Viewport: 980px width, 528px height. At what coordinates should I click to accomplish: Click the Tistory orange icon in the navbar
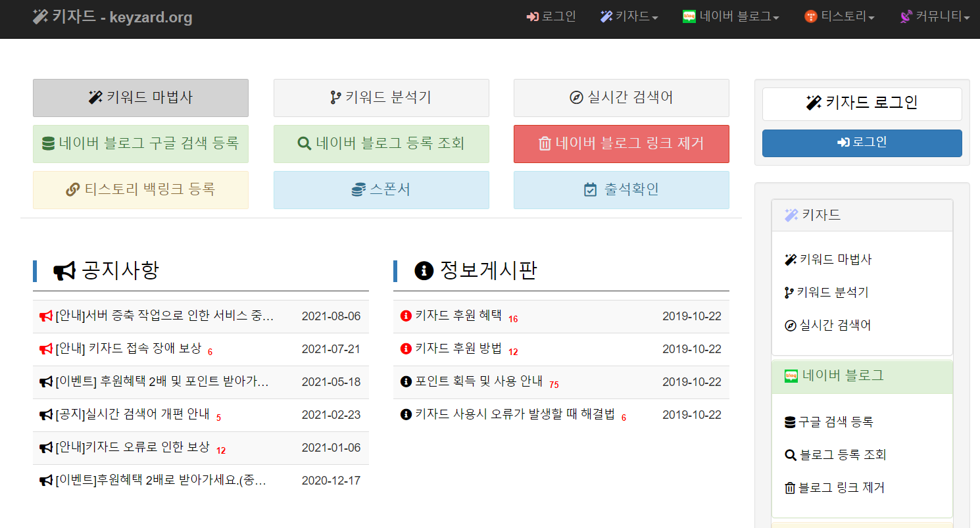pyautogui.click(x=811, y=16)
